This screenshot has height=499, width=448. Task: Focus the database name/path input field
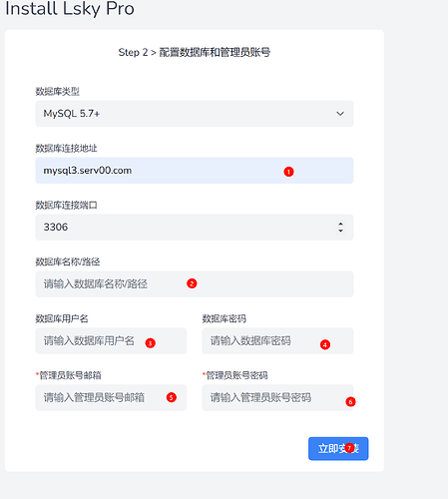[195, 284]
